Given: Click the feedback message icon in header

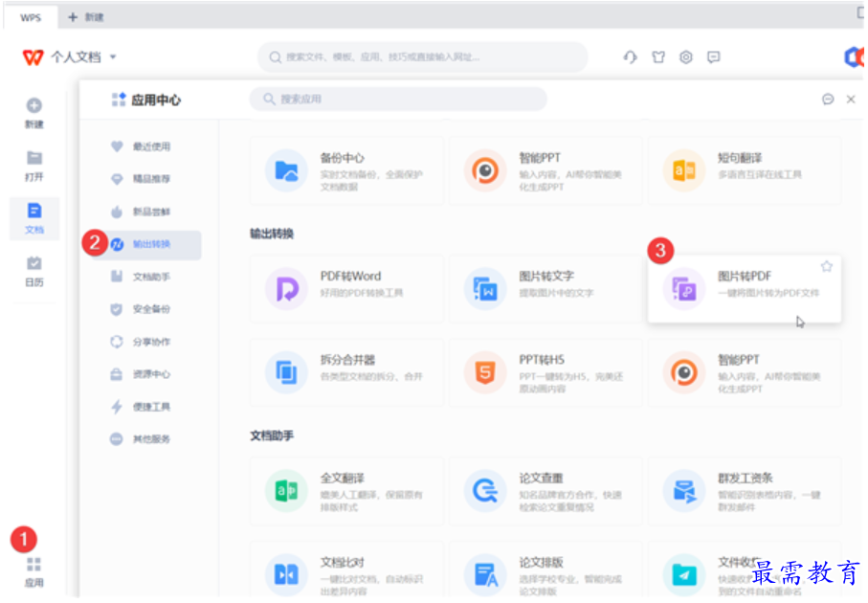Looking at the screenshot, I should tap(714, 57).
